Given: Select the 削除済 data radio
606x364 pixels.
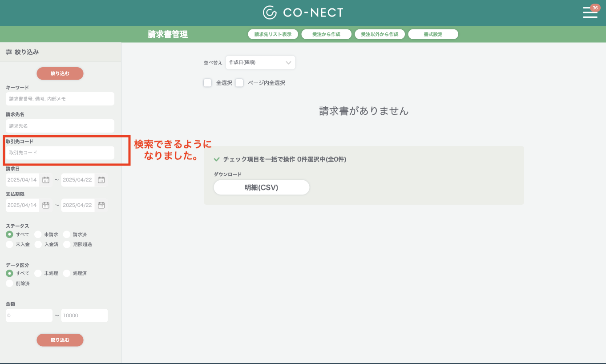Looking at the screenshot, I should [9, 283].
